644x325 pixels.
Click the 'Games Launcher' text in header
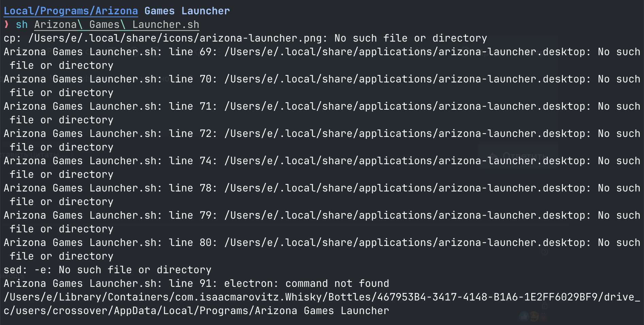pyautogui.click(x=187, y=11)
